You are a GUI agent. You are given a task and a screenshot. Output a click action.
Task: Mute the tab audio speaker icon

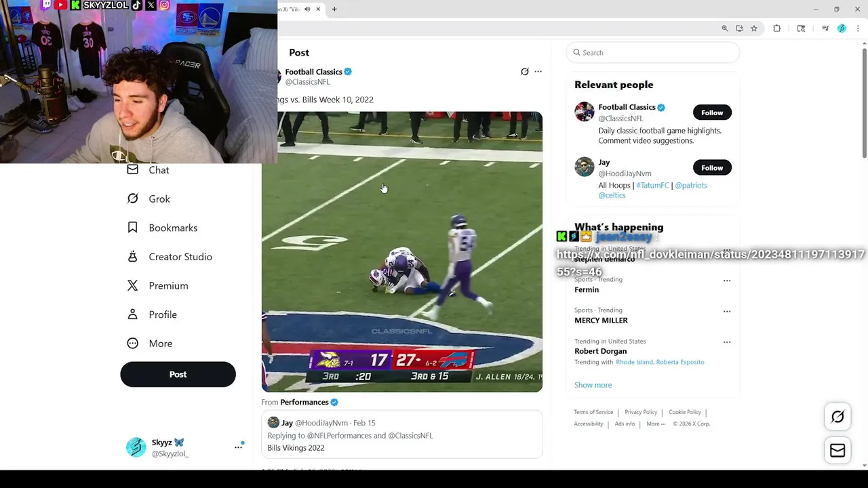tap(307, 9)
